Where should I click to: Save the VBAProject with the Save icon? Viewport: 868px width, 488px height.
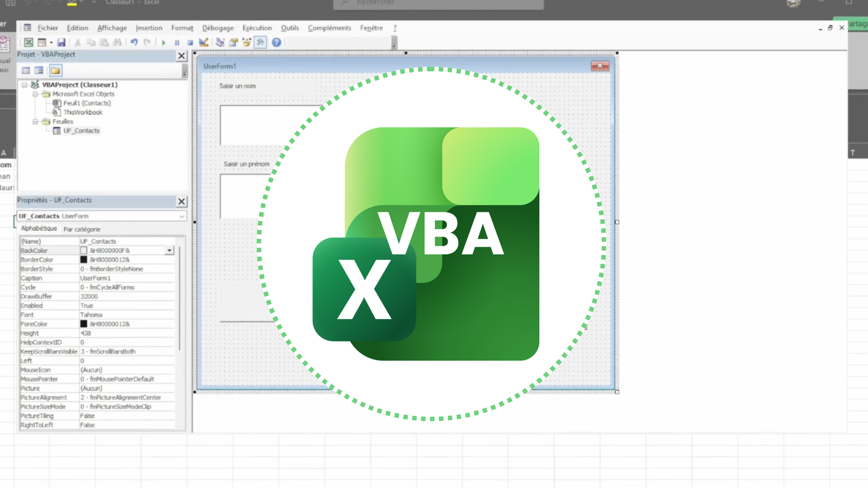[61, 42]
